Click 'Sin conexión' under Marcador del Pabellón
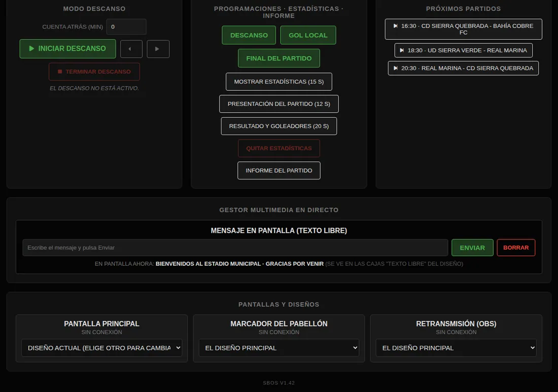558x392 pixels. pos(279,332)
